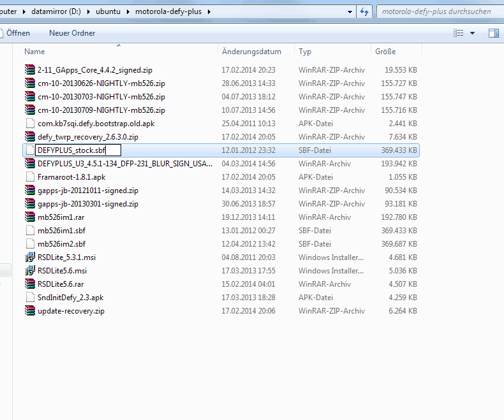Click the icon of cm-10-20130626-NIGHTLY-mb526.zip
Viewport: 504px width, 420px height.
30,83
